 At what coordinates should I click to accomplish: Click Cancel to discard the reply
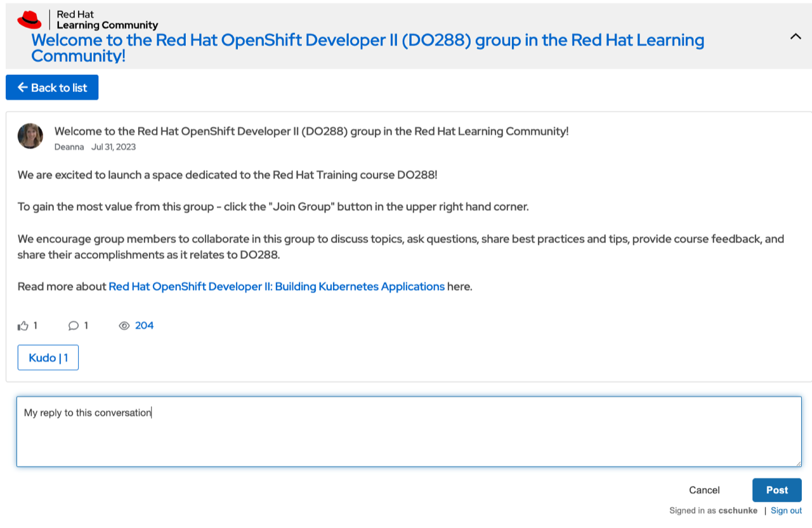704,490
